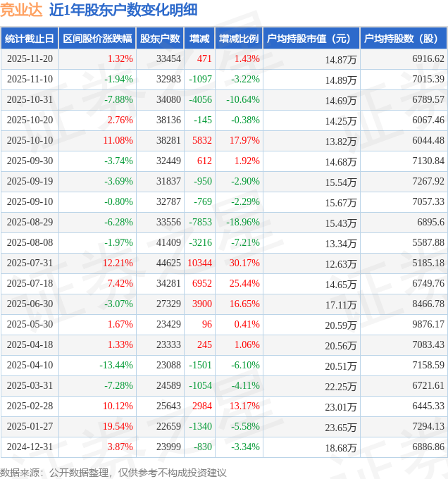Click the 2024-12-31 date cell
The width and height of the screenshot is (448, 479).
tap(30, 447)
